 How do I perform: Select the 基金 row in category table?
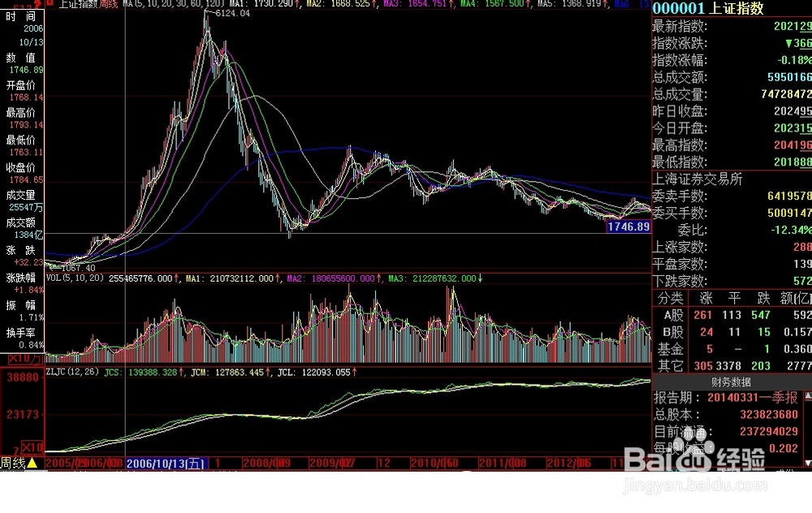click(732, 349)
